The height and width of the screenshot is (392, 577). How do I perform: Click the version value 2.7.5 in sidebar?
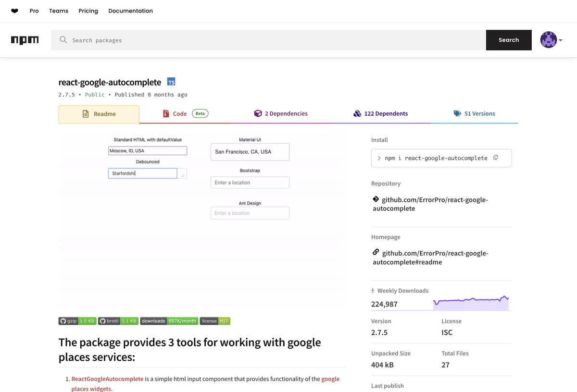(x=379, y=332)
